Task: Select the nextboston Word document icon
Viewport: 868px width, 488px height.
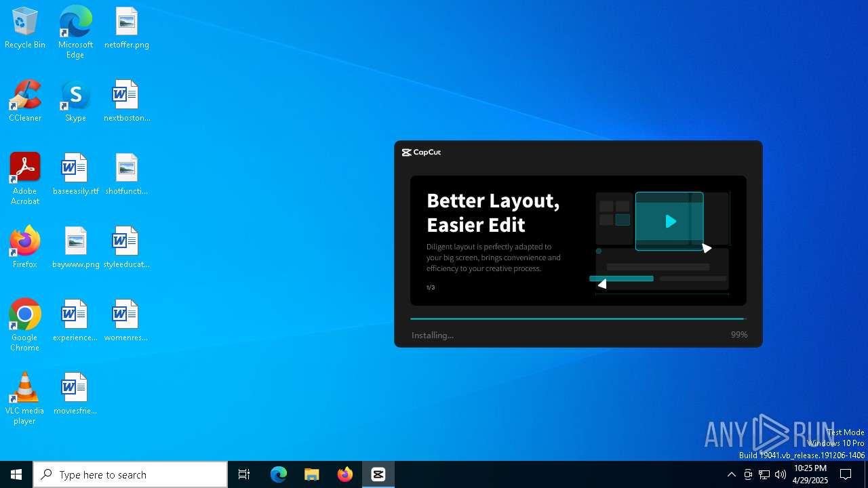Action: click(126, 102)
